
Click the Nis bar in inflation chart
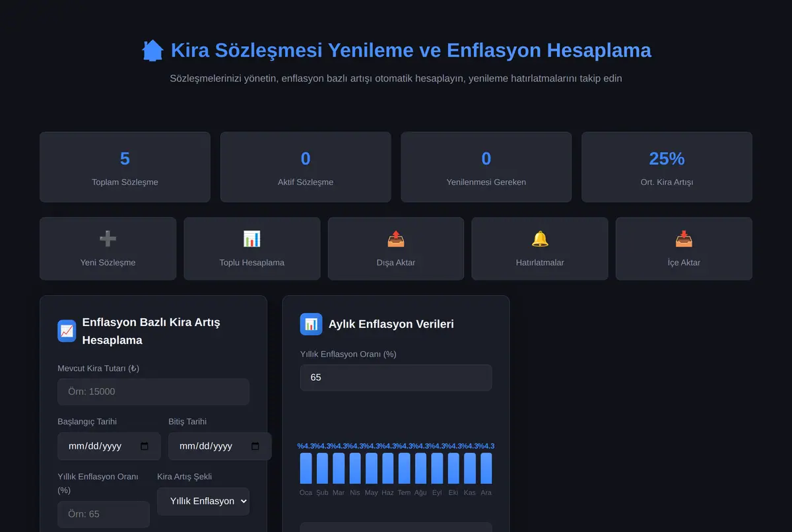(355, 468)
